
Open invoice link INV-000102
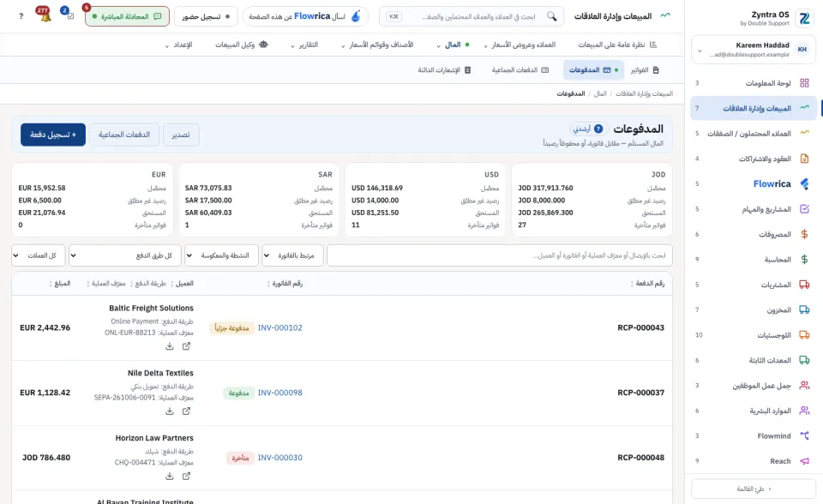(279, 327)
